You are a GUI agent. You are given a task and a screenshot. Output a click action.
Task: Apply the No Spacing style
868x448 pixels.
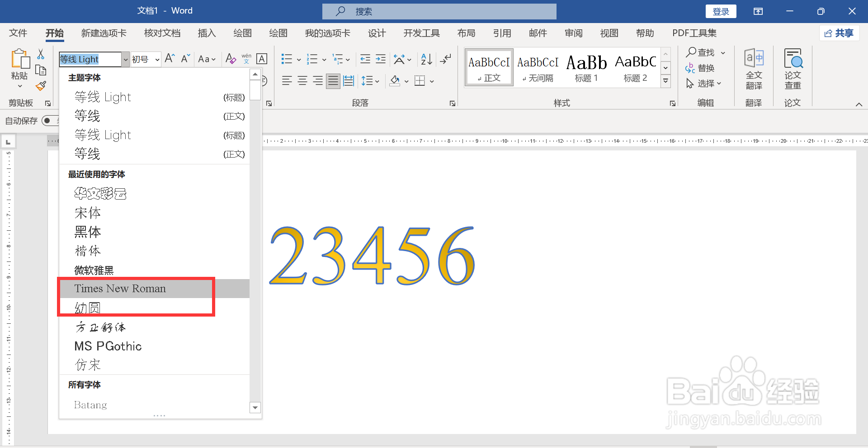coord(538,67)
